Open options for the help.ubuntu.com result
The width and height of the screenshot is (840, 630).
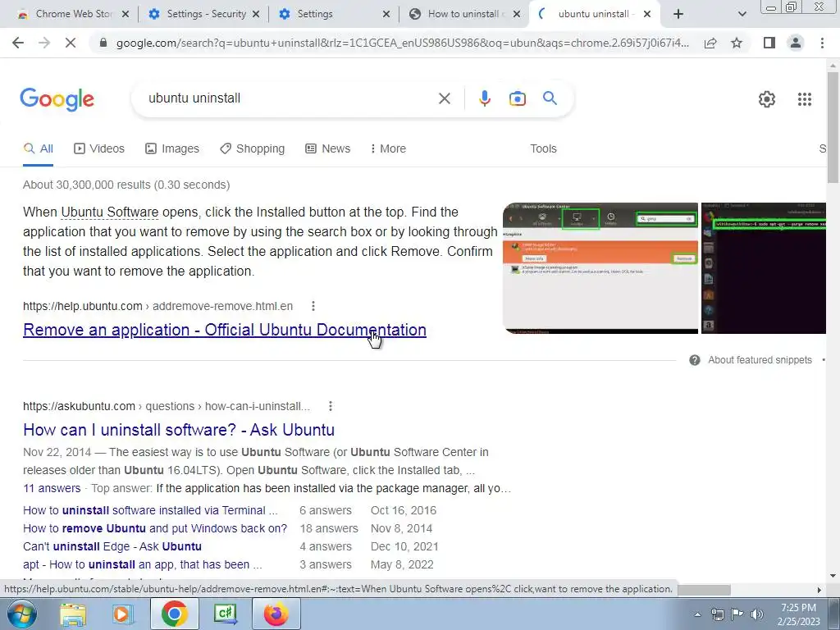(x=313, y=306)
